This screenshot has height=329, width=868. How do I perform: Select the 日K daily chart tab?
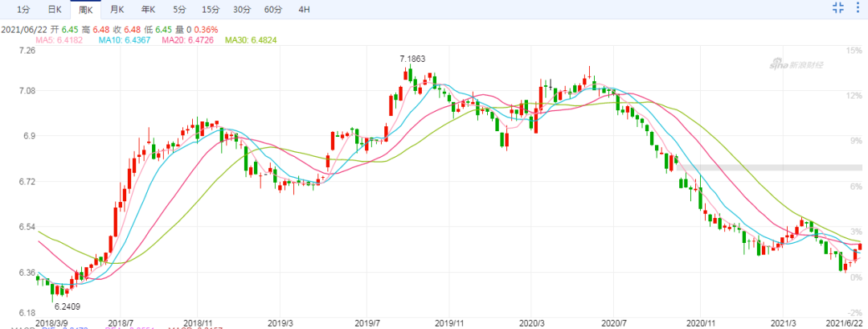click(x=54, y=10)
